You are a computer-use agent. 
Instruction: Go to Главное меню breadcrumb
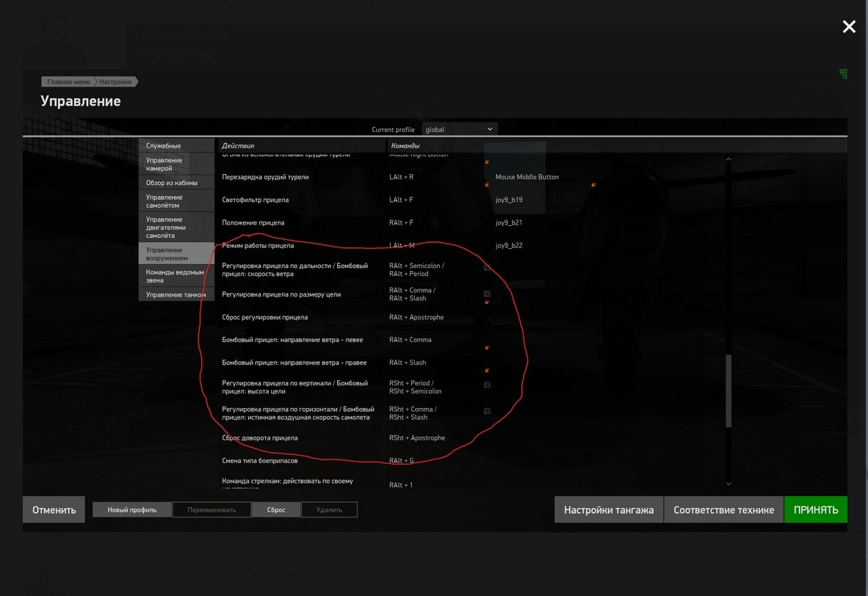[68, 82]
